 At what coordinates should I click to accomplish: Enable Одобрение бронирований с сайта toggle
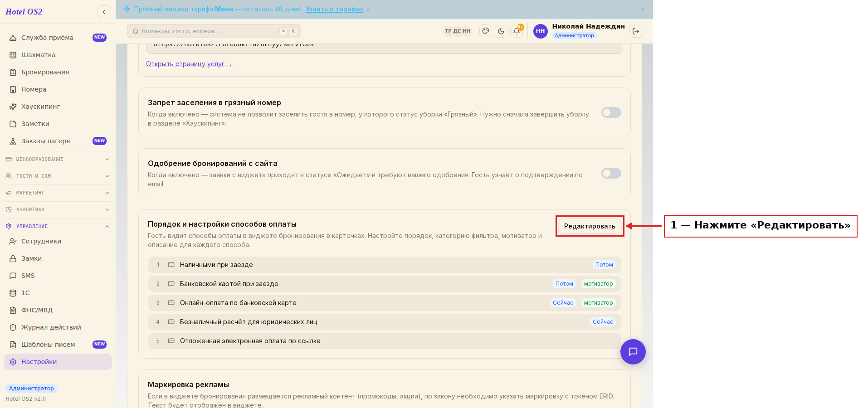pos(611,173)
